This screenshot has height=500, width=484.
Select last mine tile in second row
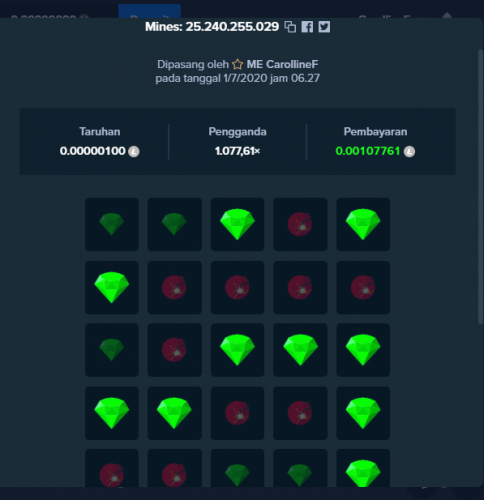363,287
